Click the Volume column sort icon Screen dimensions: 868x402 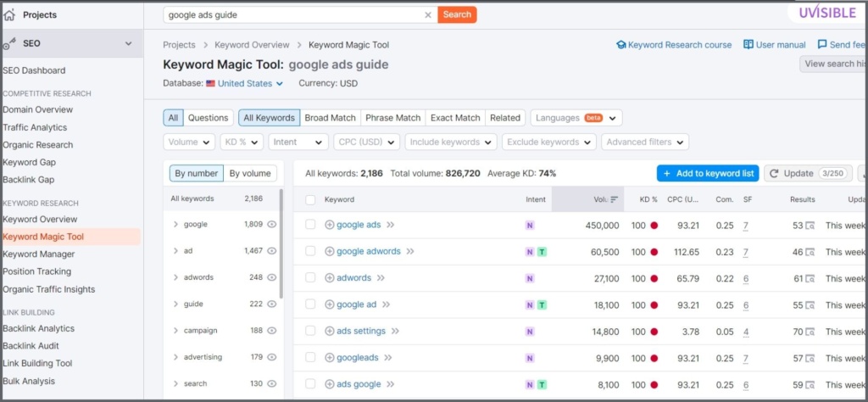click(x=614, y=199)
